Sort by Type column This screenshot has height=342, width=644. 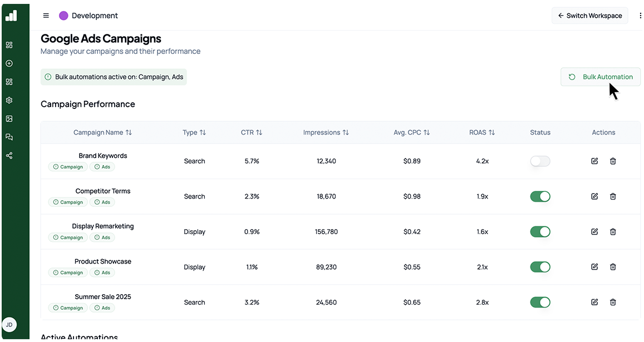(x=194, y=132)
